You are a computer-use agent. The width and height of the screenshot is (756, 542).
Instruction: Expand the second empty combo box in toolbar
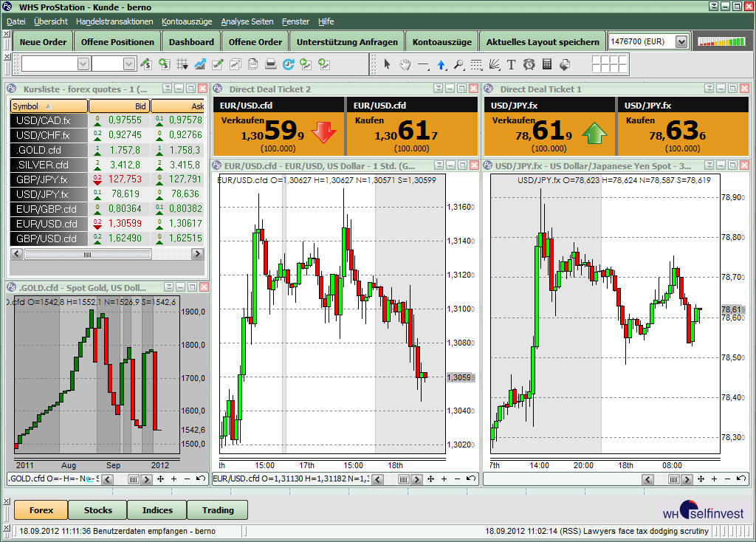pyautogui.click(x=128, y=64)
